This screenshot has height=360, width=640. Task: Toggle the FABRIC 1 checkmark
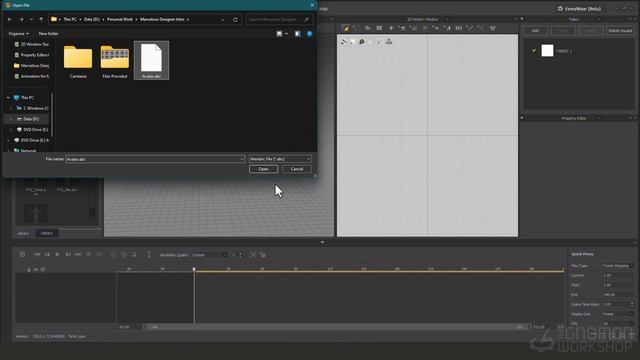point(533,51)
